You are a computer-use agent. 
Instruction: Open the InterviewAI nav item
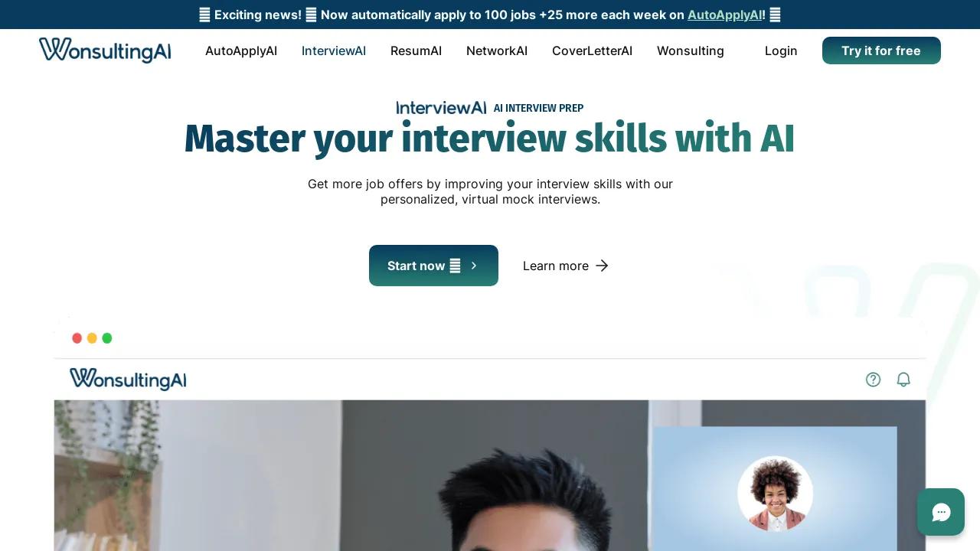pyautogui.click(x=334, y=51)
